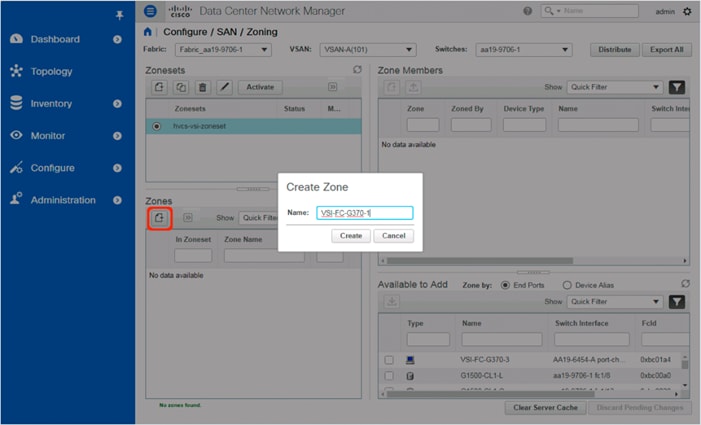Click the In Zoneset filter field
The image size is (701, 425).
[193, 256]
